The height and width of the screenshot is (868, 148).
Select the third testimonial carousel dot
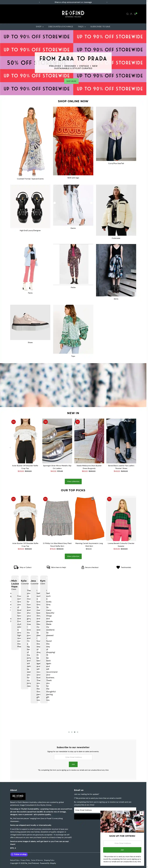tap(75, 732)
